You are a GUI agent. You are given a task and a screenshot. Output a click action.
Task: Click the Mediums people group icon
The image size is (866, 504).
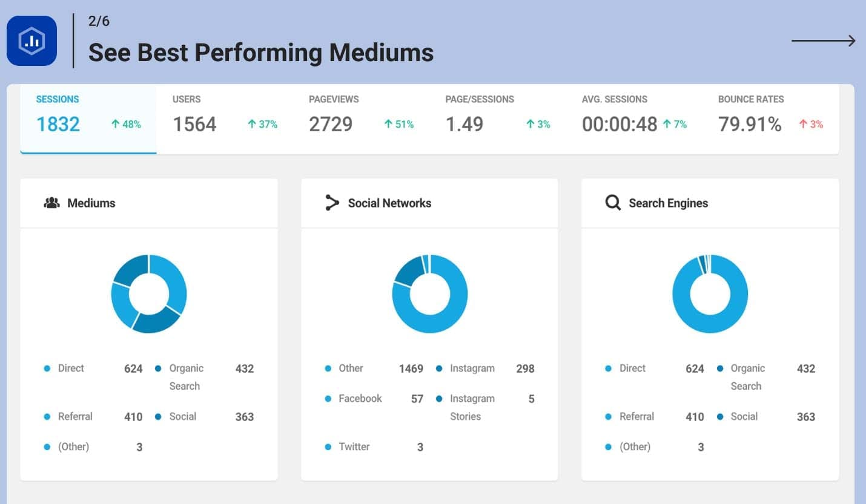(x=51, y=203)
